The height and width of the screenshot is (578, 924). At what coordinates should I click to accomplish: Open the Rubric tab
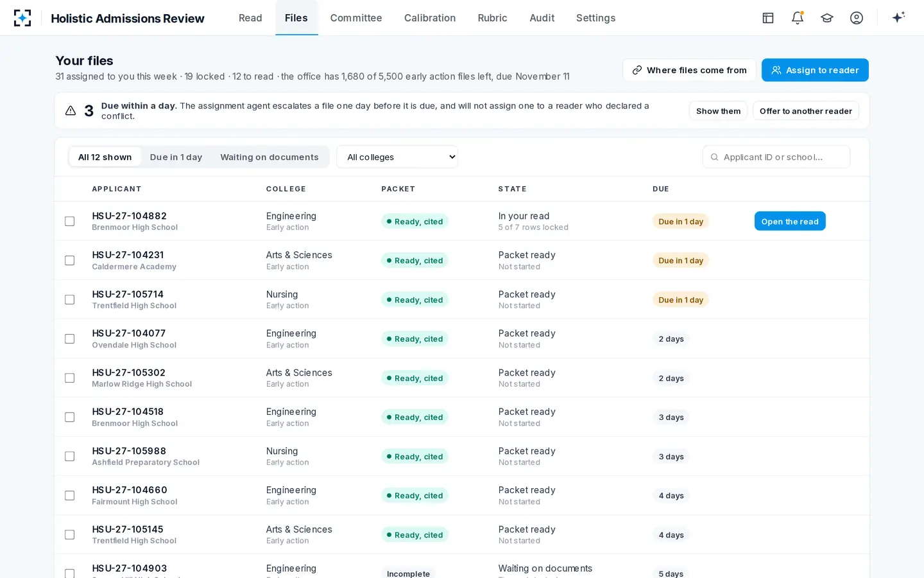click(x=492, y=18)
